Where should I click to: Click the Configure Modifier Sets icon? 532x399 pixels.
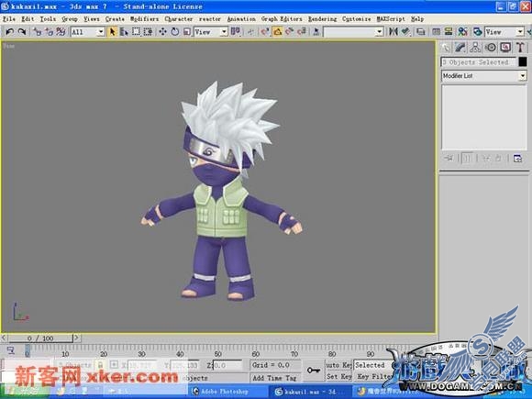[517, 159]
